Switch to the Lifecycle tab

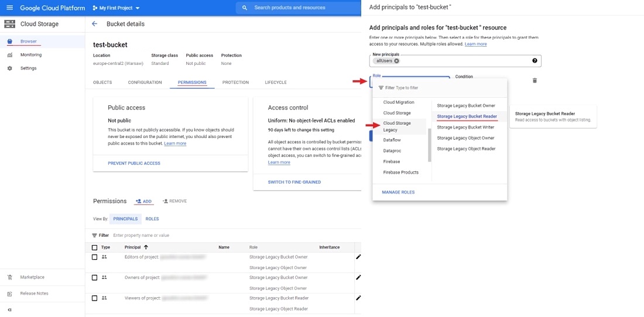(275, 82)
